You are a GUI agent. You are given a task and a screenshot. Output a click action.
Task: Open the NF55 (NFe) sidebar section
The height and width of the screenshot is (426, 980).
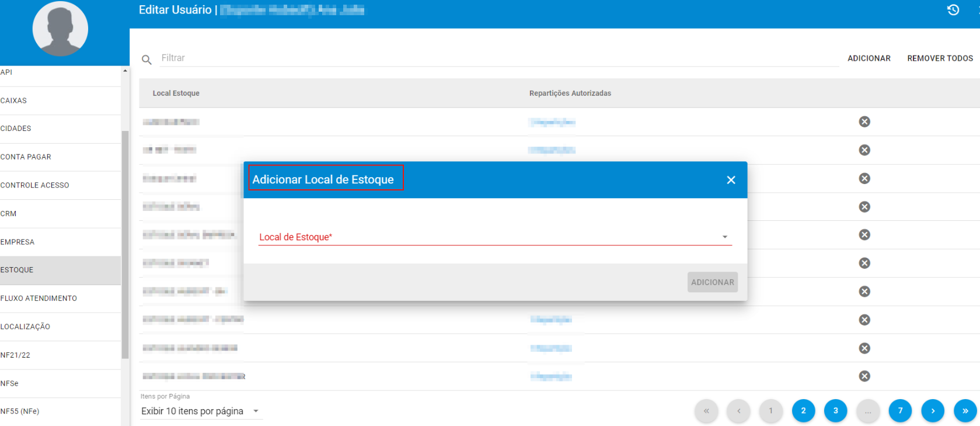(x=60, y=411)
